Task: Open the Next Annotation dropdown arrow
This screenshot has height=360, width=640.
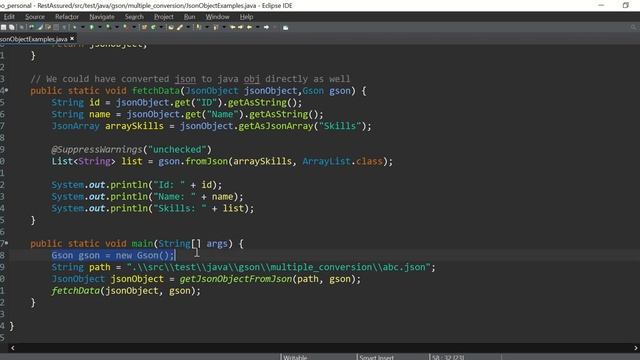Action: click(207, 27)
